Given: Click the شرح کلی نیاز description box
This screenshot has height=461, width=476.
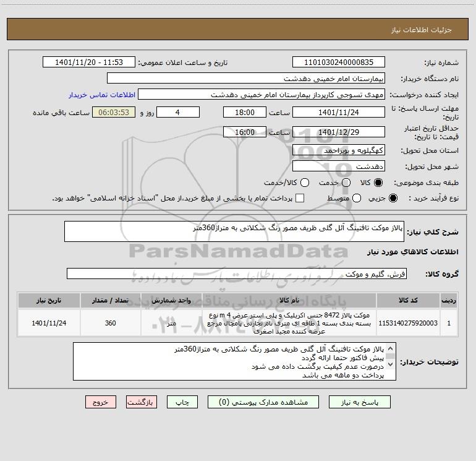Looking at the screenshot, I should [234, 231].
